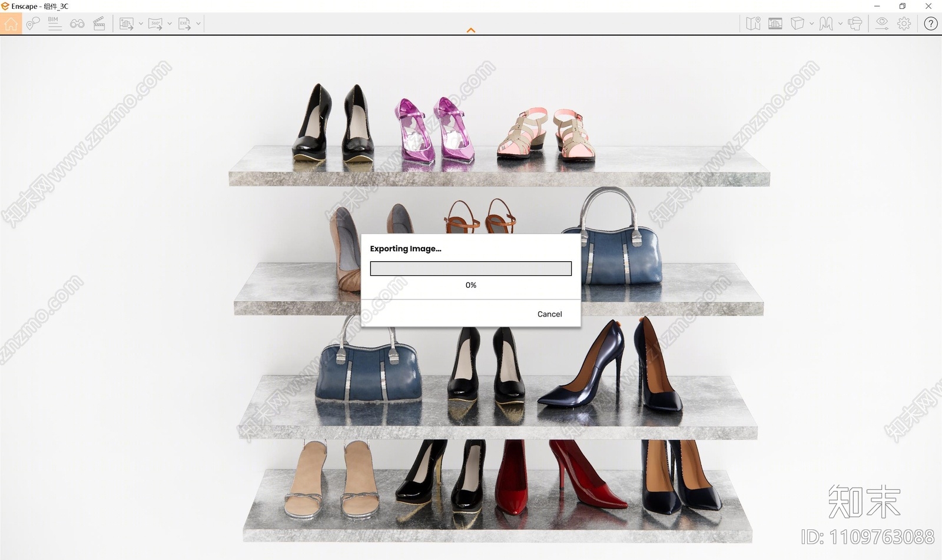Click the Enscape app logo in title bar
The width and height of the screenshot is (942, 560).
pos(5,6)
